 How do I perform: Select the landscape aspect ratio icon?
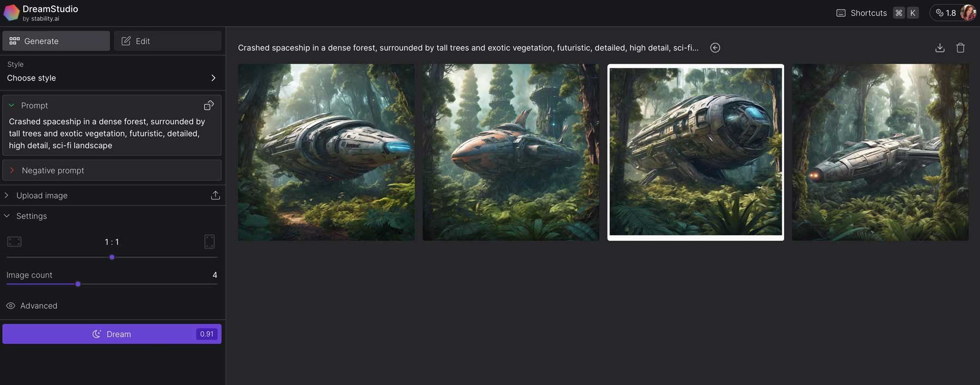coord(14,241)
